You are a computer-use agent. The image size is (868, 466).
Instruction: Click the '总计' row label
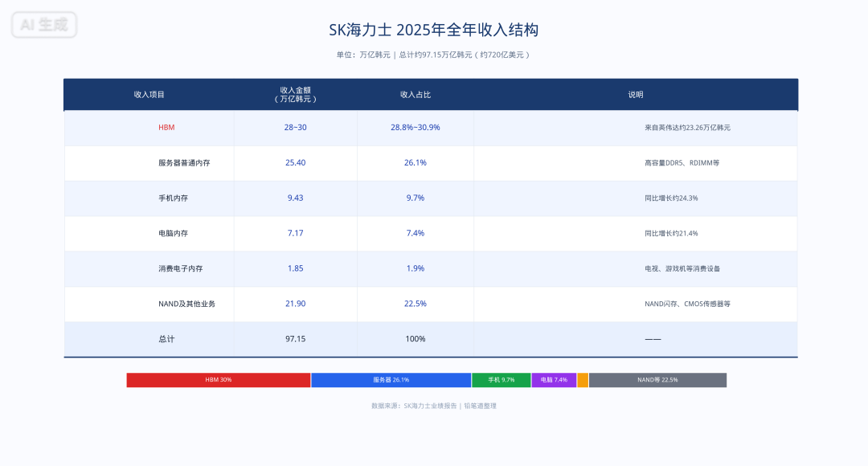[x=166, y=339]
